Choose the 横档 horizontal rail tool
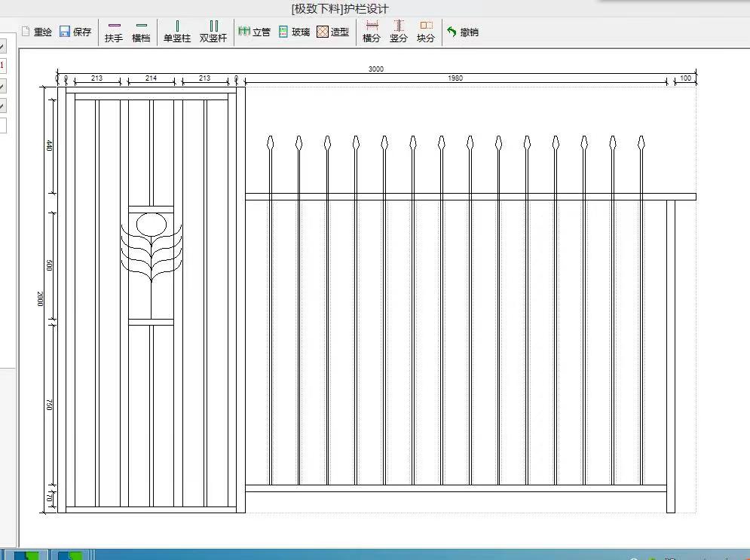Screen dimensions: 750x560 click(141, 32)
